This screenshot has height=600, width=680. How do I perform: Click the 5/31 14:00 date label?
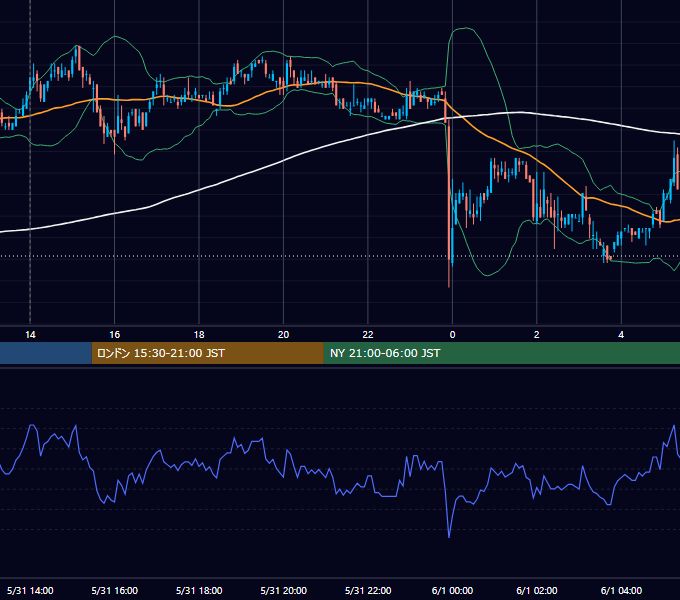(x=30, y=590)
